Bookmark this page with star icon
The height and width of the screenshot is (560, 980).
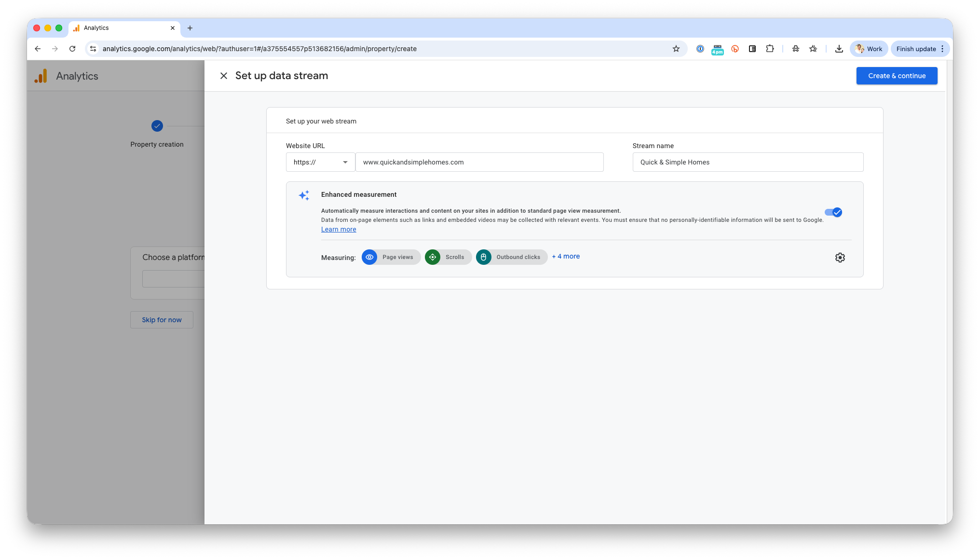pos(676,49)
